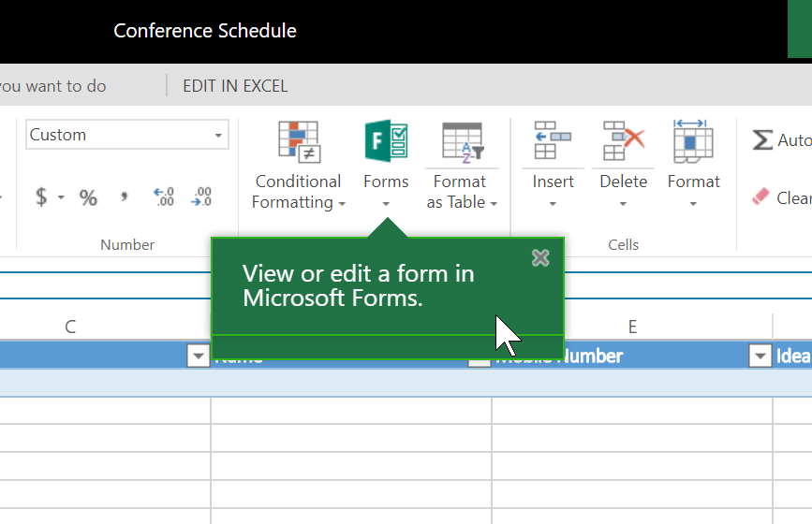Open column C table filter dropdown

198,356
